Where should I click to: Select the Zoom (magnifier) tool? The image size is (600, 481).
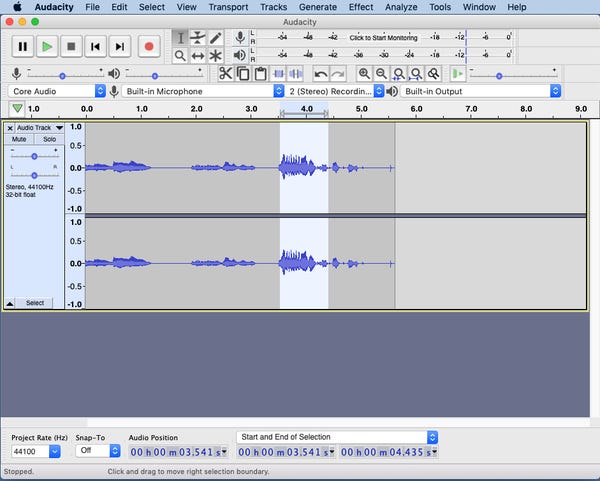[x=180, y=56]
